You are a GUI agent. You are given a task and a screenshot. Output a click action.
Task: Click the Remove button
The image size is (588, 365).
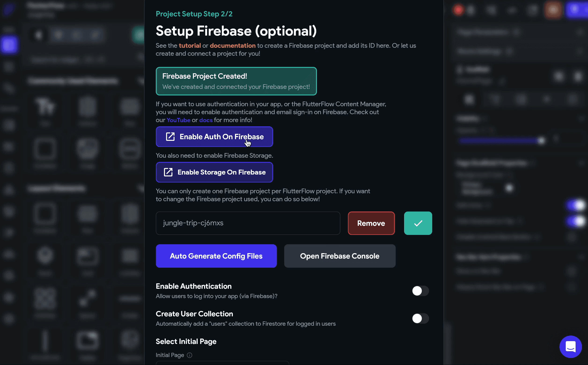pos(371,223)
